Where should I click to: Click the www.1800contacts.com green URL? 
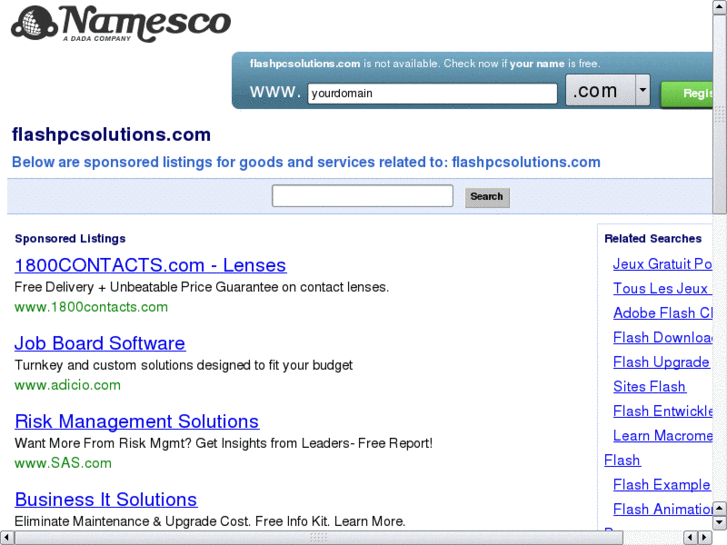(x=91, y=307)
